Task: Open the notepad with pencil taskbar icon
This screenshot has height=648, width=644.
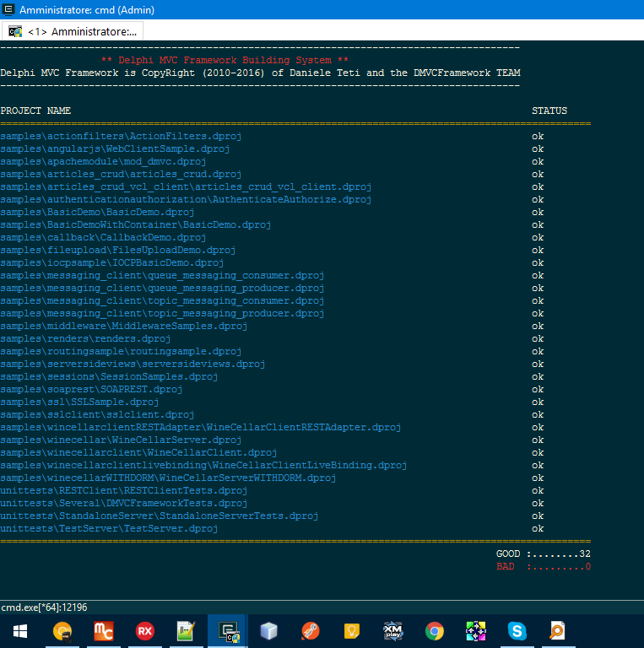Action: pos(186,631)
